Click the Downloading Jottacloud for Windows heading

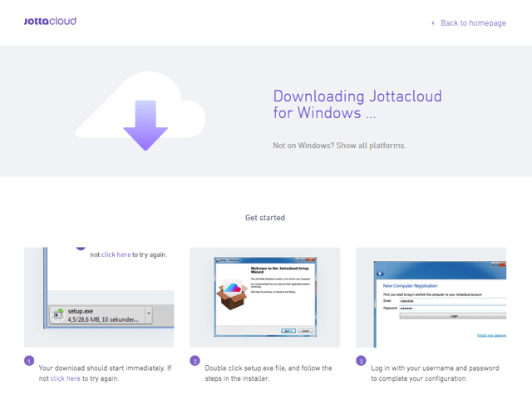357,105
